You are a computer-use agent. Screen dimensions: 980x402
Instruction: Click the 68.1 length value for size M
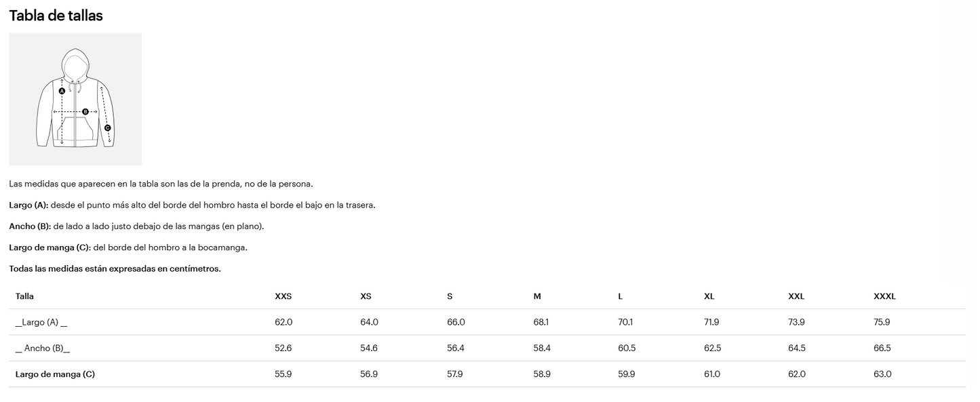click(541, 323)
